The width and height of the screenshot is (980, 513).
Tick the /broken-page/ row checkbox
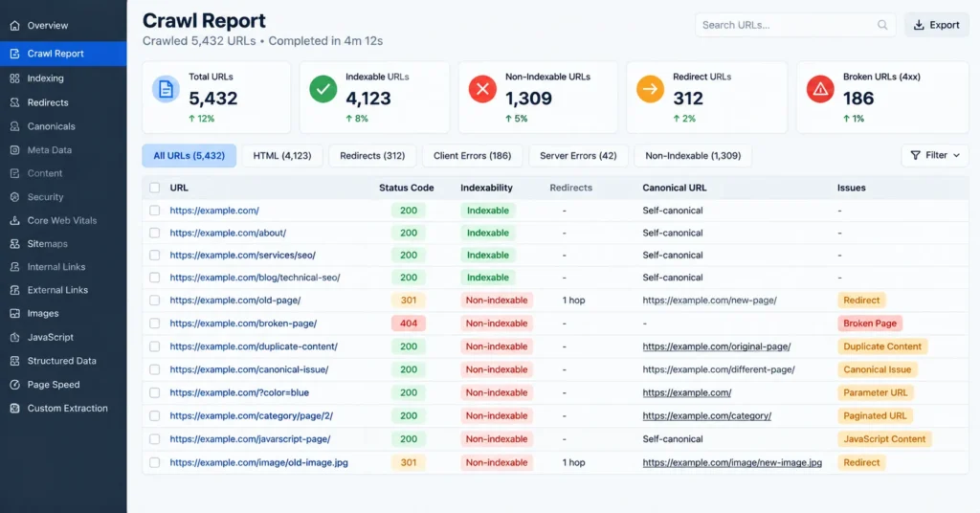click(154, 323)
